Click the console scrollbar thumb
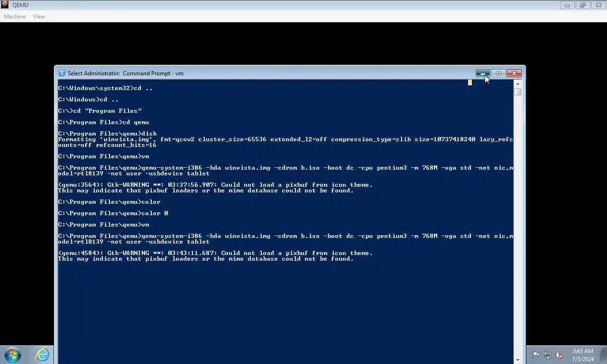The height and width of the screenshot is (364, 607). (517, 91)
